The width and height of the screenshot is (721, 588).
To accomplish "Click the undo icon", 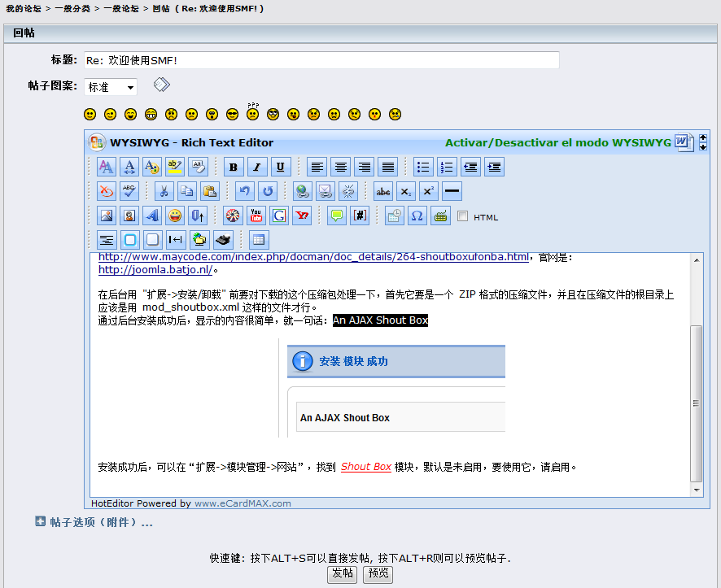I will tap(244, 192).
